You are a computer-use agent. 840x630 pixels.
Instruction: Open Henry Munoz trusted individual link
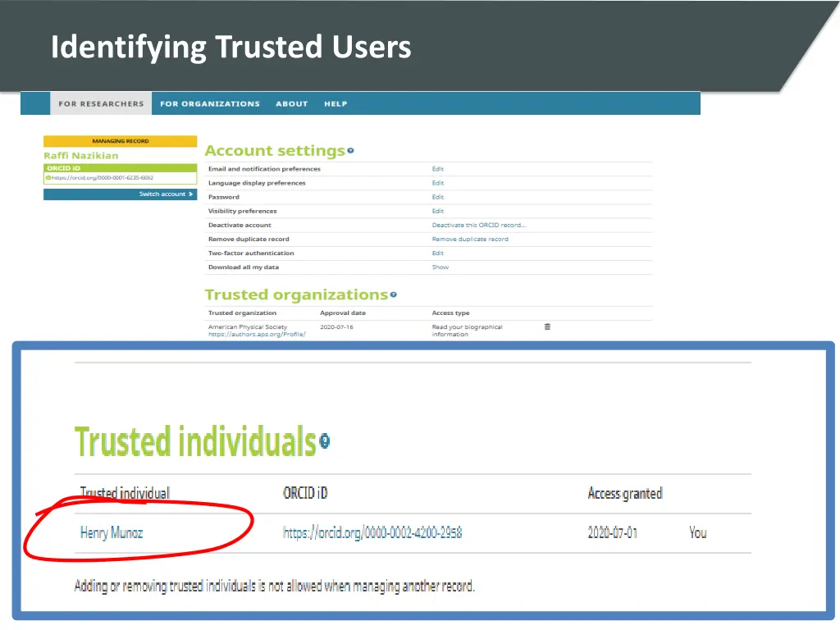[112, 532]
